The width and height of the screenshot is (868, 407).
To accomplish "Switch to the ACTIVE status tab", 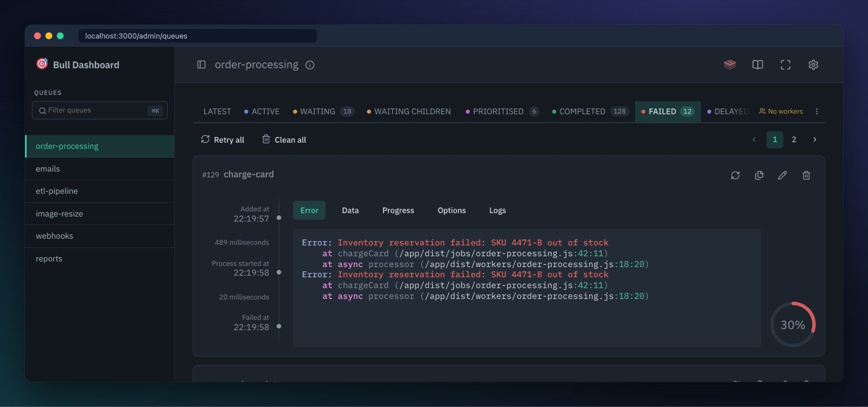I will 261,111.
